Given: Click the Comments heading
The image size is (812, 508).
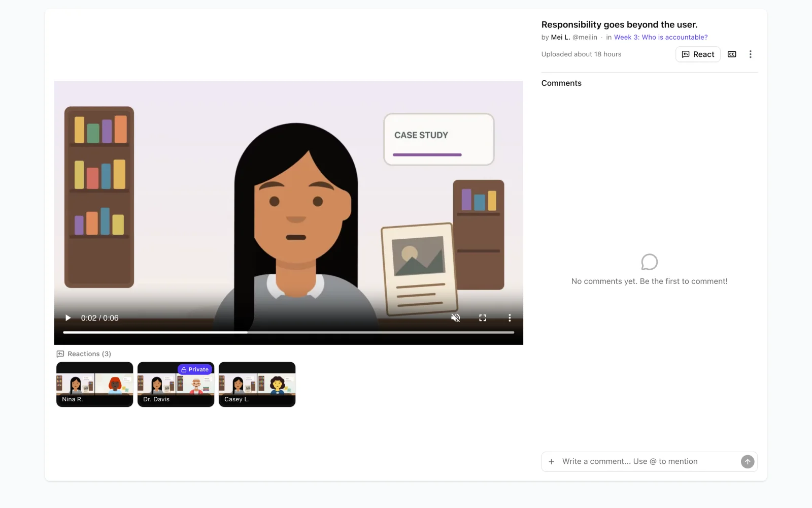Looking at the screenshot, I should (x=561, y=83).
